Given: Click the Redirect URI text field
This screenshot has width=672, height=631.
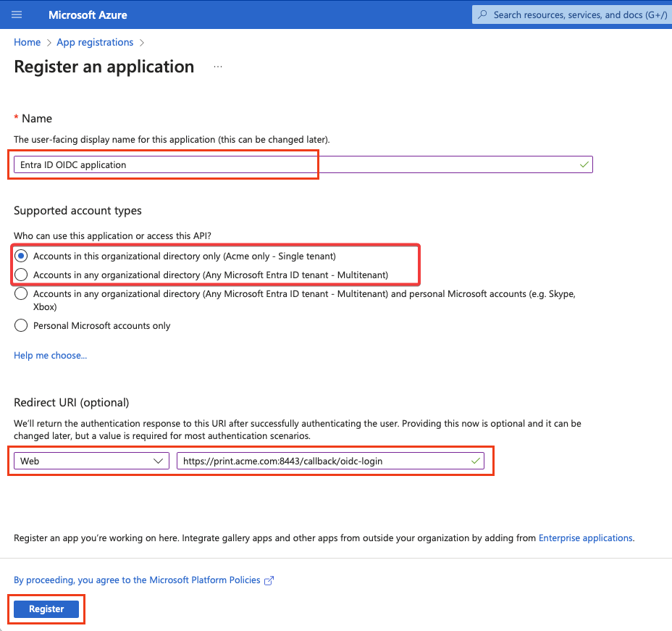Looking at the screenshot, I should (322, 461).
